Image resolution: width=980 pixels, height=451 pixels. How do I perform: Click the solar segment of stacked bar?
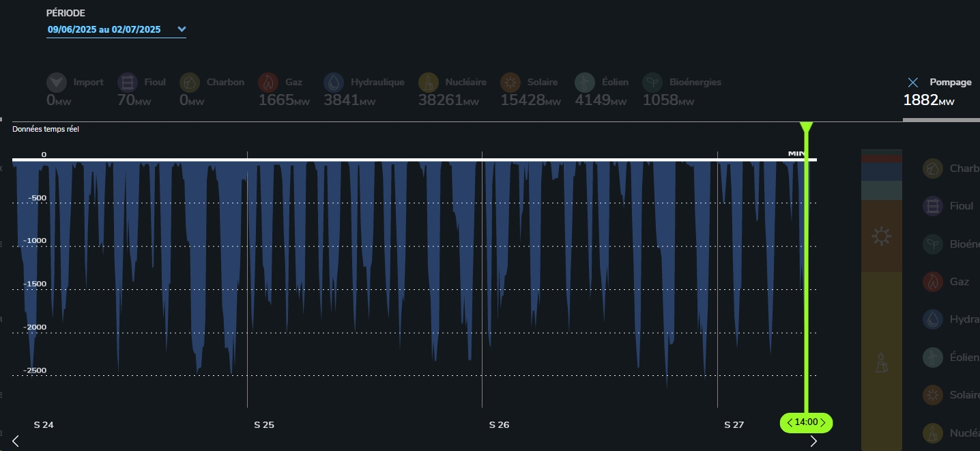point(882,236)
